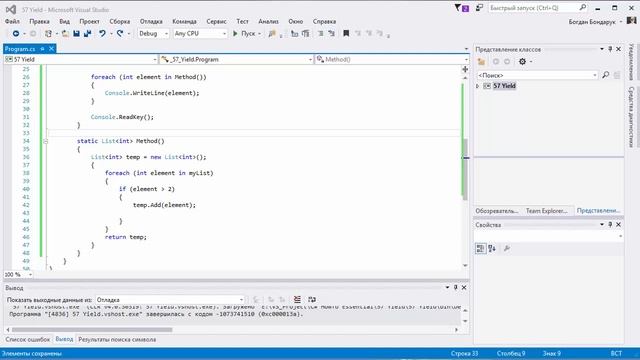This screenshot has width=640, height=360.
Task: Undo the last action
Action: (102, 33)
